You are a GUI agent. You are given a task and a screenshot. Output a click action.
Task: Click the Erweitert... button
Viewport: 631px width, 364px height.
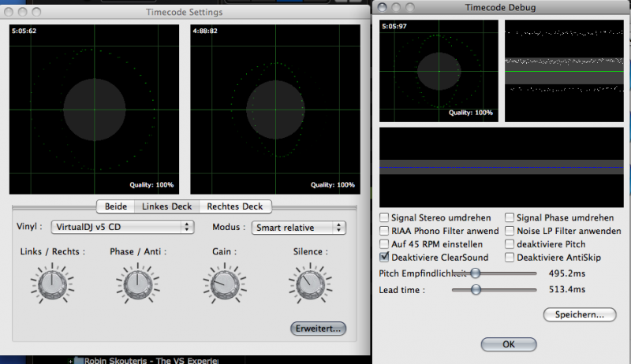click(x=319, y=328)
